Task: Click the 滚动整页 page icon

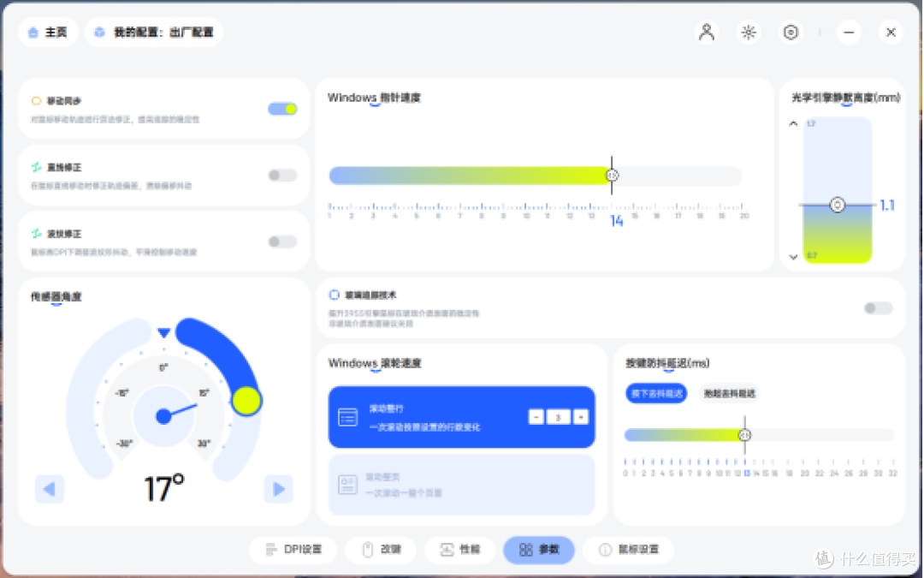Action: point(347,484)
